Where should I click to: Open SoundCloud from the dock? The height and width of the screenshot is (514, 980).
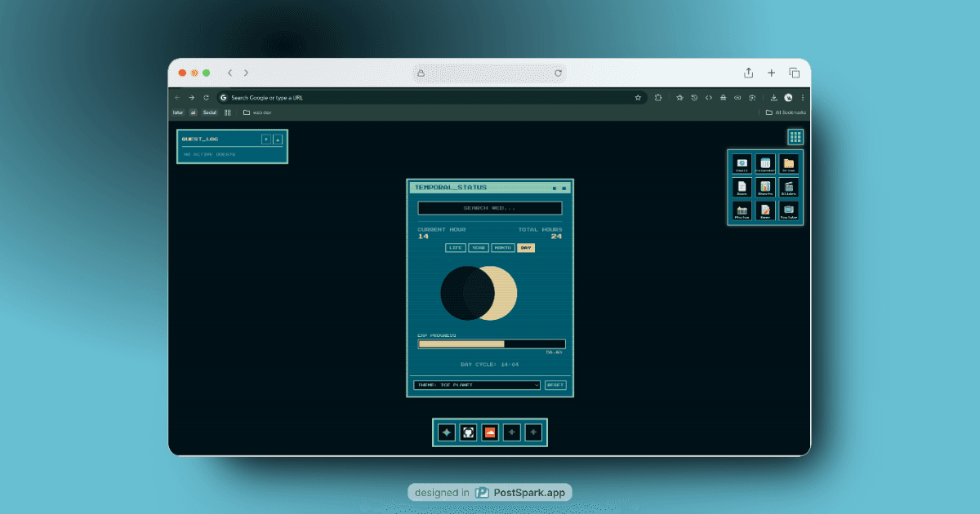coord(489,432)
